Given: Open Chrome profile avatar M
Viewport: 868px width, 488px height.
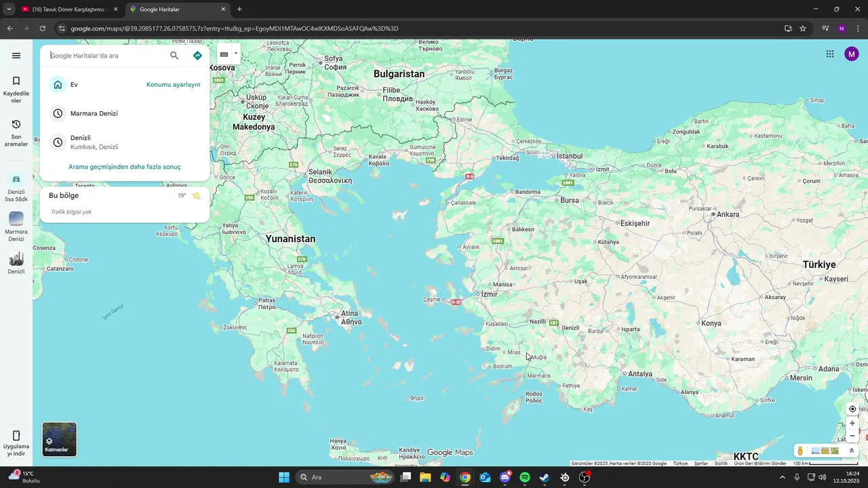Looking at the screenshot, I should tap(842, 28).
